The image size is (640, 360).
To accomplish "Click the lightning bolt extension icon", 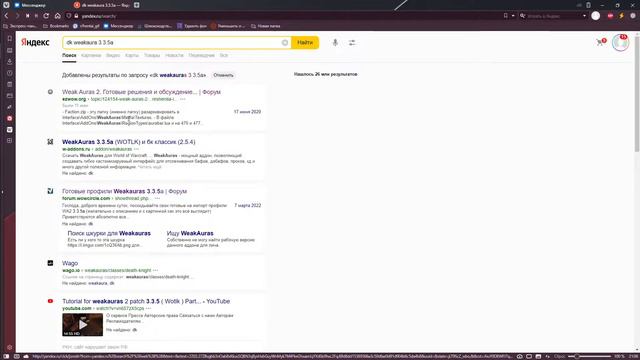I will click(x=621, y=16).
